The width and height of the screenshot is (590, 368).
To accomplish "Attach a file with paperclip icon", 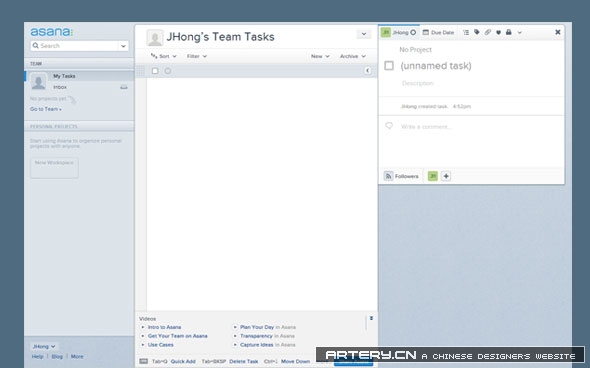I will (488, 32).
